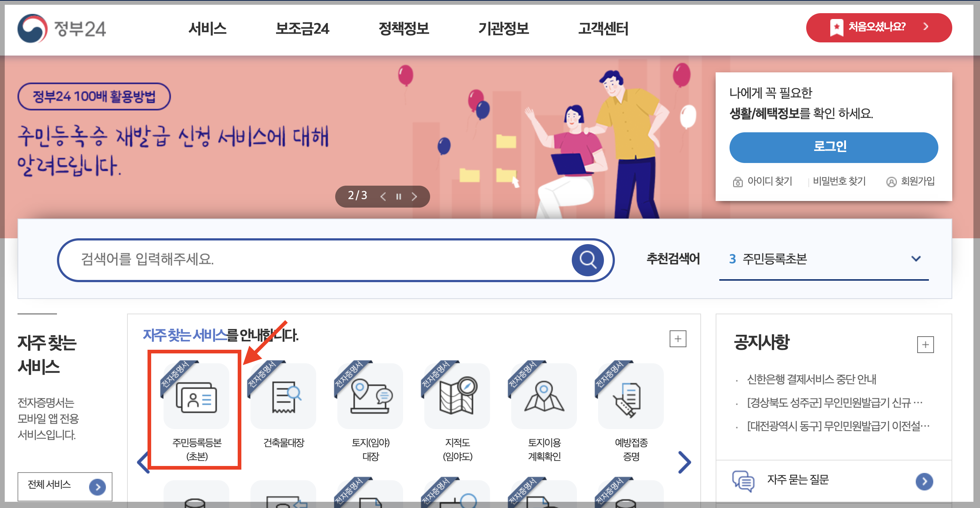
Task: Open the 신한은행 결제서비스 중단 안내 notice
Action: click(811, 379)
